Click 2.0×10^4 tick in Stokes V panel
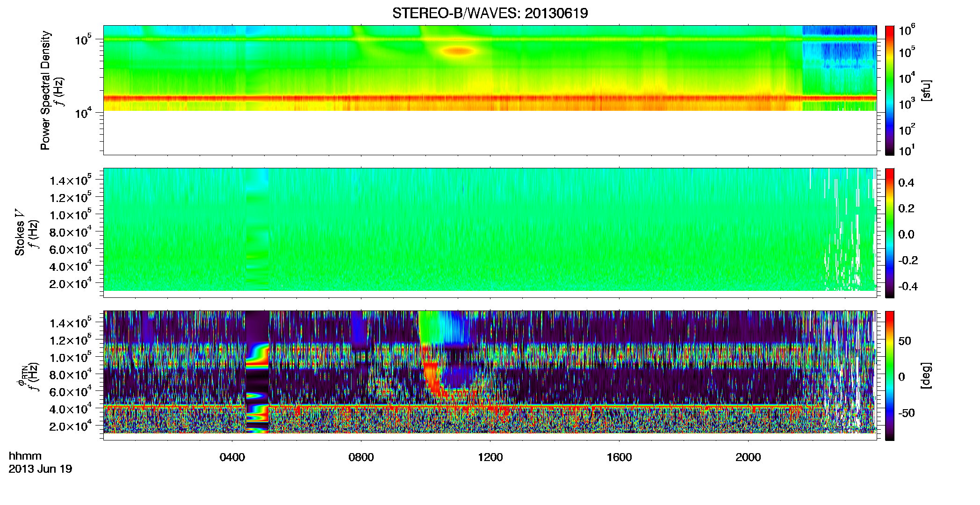Screen dimensions: 980x505 [71, 284]
